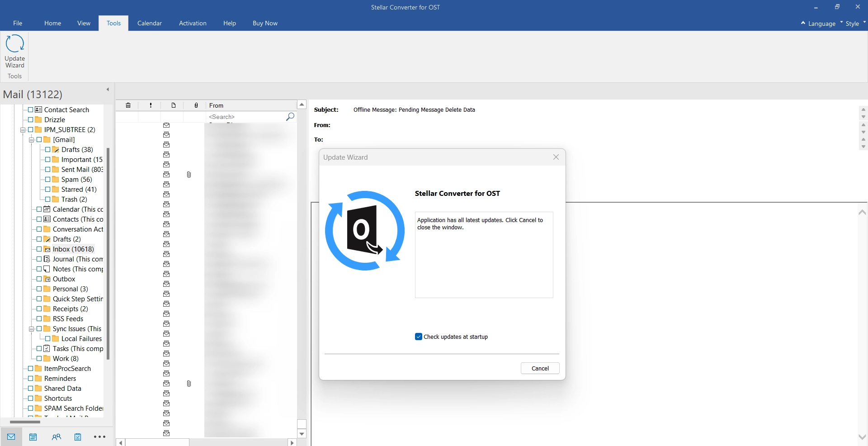
Task: Switch to the Activation tab
Action: pyautogui.click(x=193, y=23)
